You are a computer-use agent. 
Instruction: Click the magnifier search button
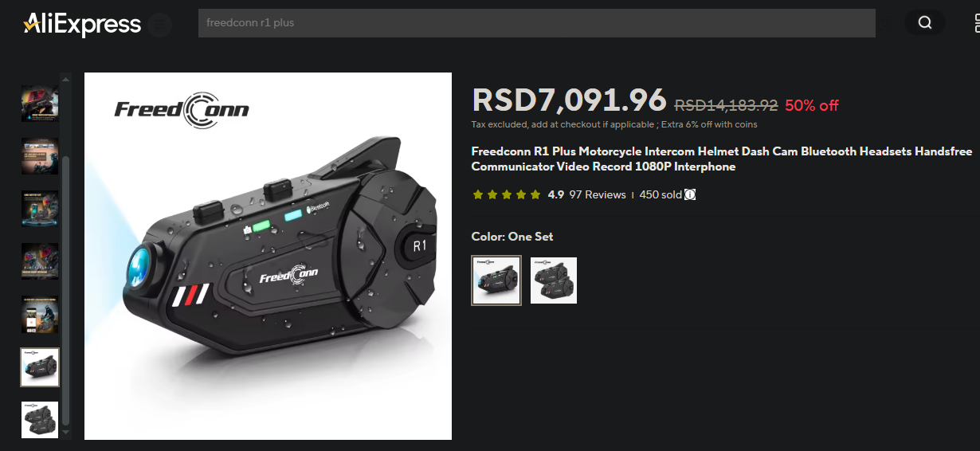(925, 22)
